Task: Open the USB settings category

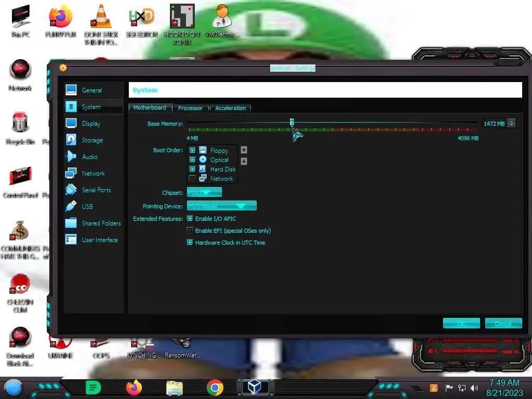Action: (94, 207)
